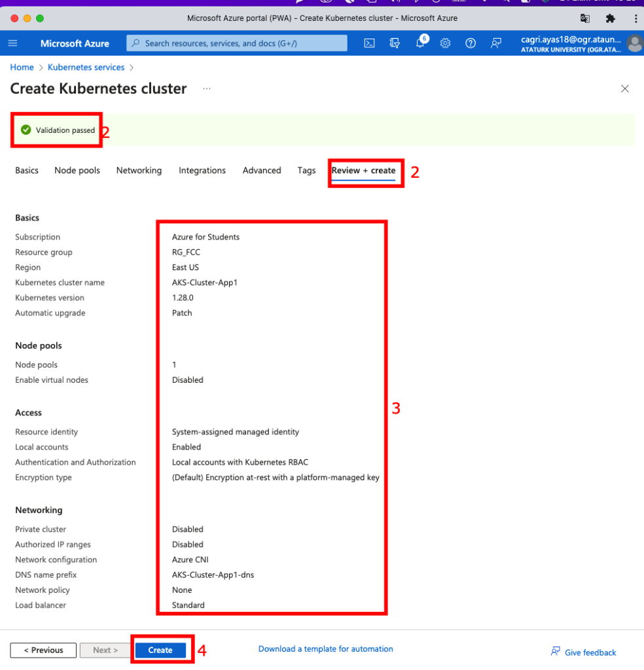The image size is (644, 670).
Task: Open the Directories and subscriptions filter
Action: pyautogui.click(x=395, y=43)
